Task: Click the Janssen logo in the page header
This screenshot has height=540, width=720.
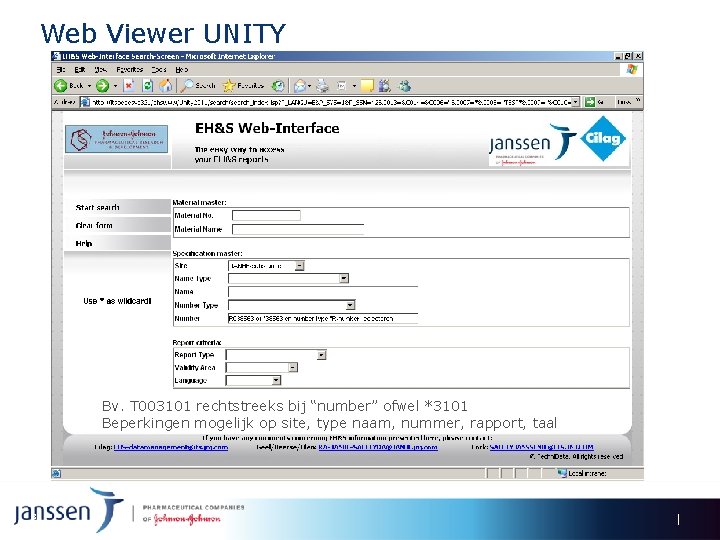Action: pos(532,143)
